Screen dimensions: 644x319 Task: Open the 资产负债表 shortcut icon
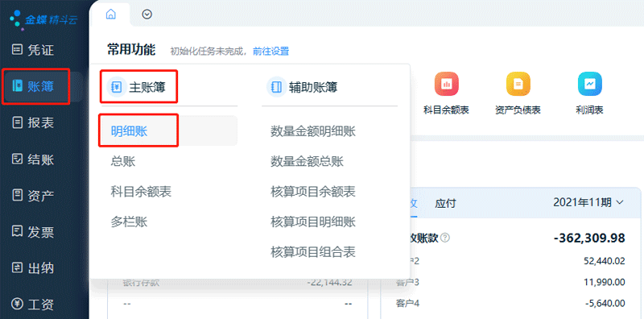pyautogui.click(x=518, y=84)
